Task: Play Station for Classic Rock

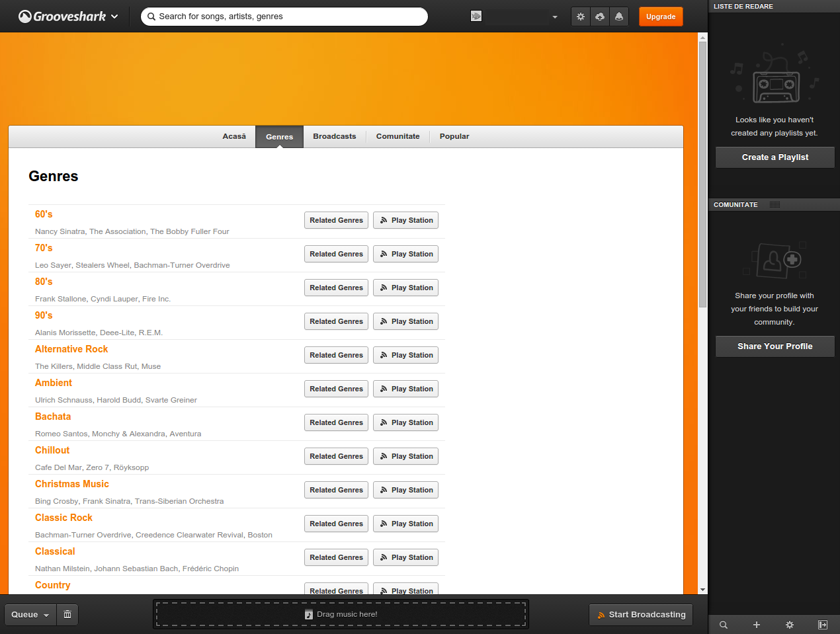Action: [x=406, y=524]
